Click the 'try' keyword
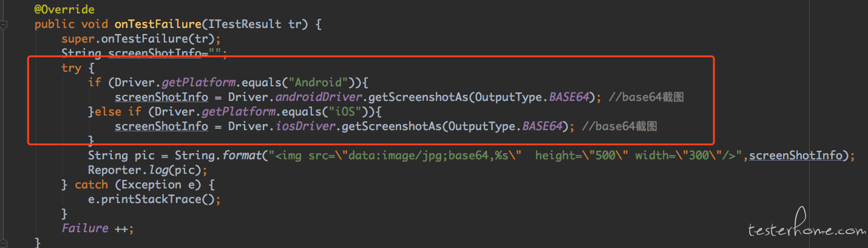This screenshot has height=248, width=868. (x=71, y=68)
